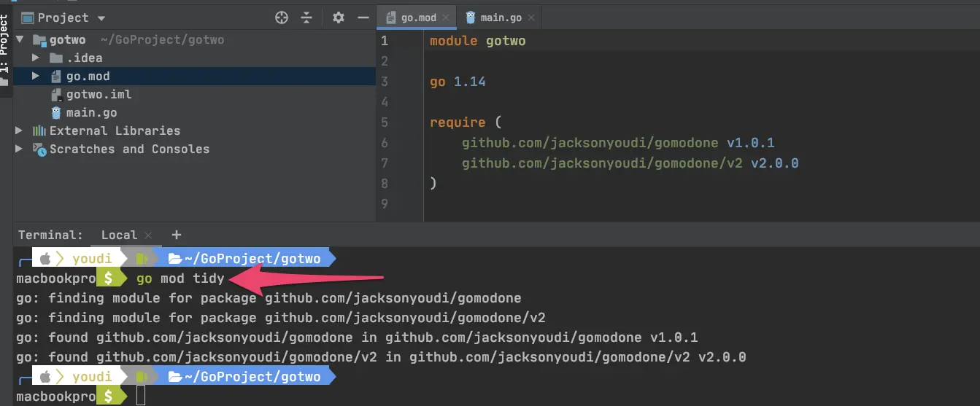Collapse the gotwo project root
The height and width of the screenshot is (406, 980).
point(20,39)
